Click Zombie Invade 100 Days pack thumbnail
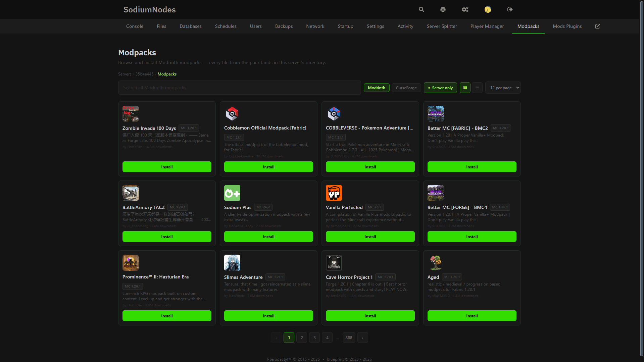The width and height of the screenshot is (644, 362). point(131,114)
